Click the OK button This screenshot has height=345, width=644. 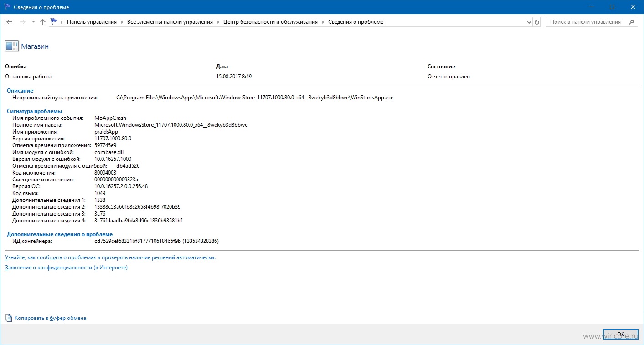[620, 335]
